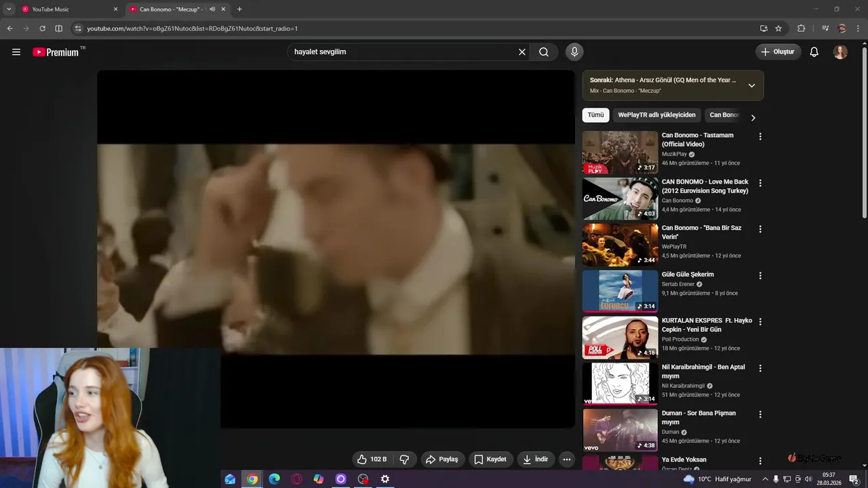Open tab search dropdown arrow
Screen dimensions: 868x488
(x=9, y=9)
